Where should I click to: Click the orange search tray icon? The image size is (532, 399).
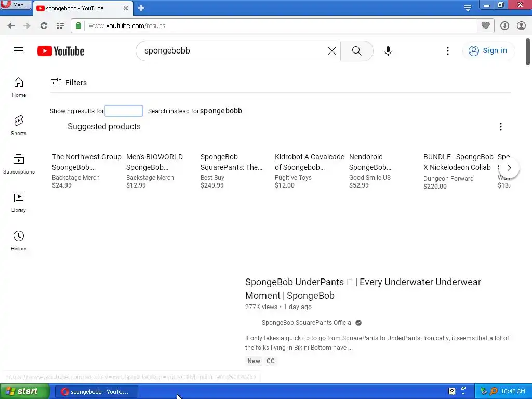[x=494, y=391]
